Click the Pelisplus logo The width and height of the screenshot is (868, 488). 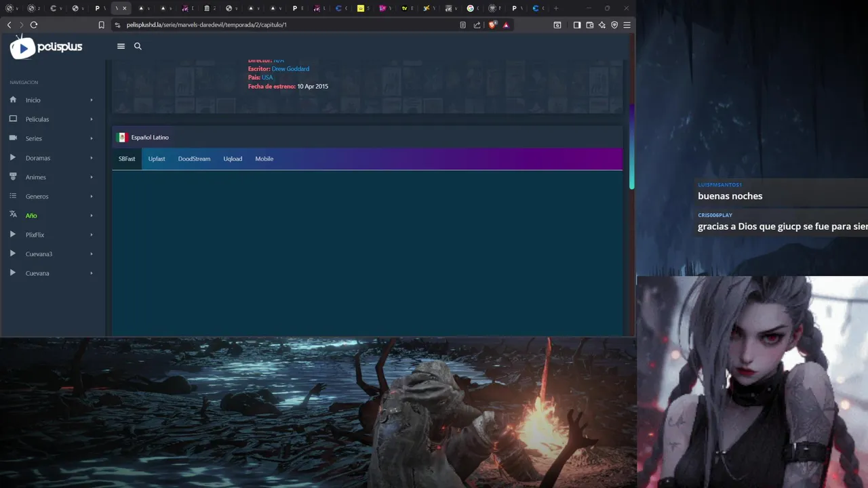pyautogui.click(x=46, y=47)
